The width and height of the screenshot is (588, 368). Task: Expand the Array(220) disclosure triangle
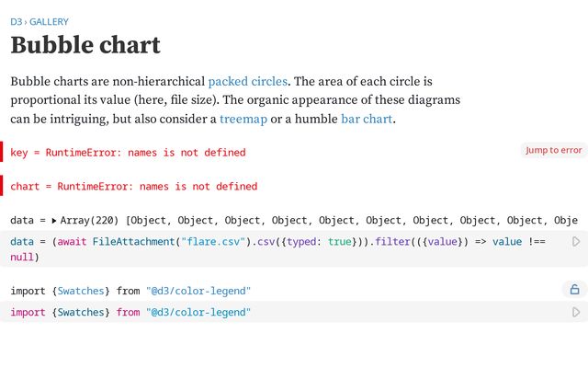[x=54, y=221]
